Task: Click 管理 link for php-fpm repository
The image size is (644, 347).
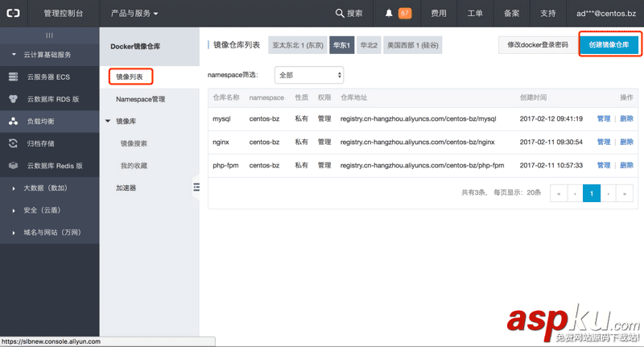Action: 604,166
